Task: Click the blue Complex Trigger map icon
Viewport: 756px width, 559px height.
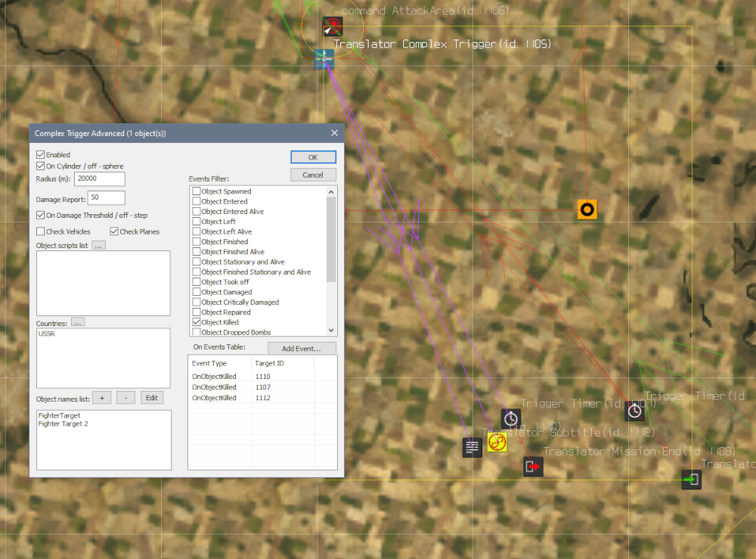Action: pyautogui.click(x=324, y=59)
